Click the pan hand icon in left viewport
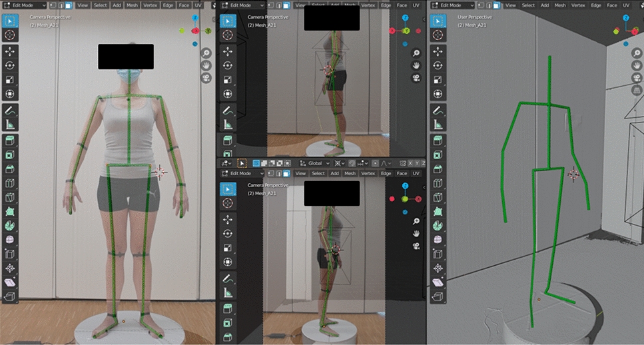The width and height of the screenshot is (644, 345). pyautogui.click(x=206, y=65)
